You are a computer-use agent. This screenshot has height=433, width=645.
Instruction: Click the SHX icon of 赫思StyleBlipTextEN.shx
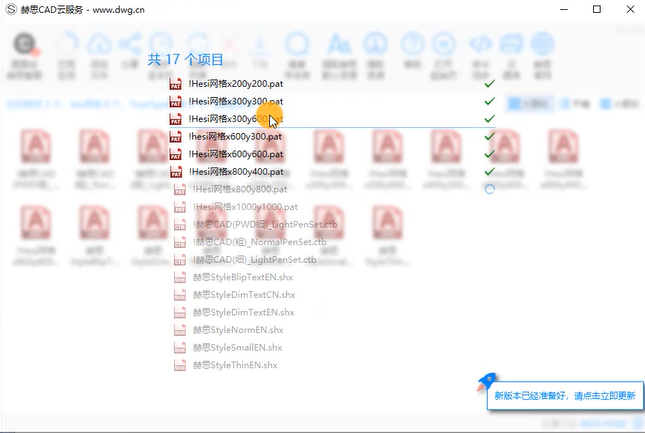(x=180, y=278)
